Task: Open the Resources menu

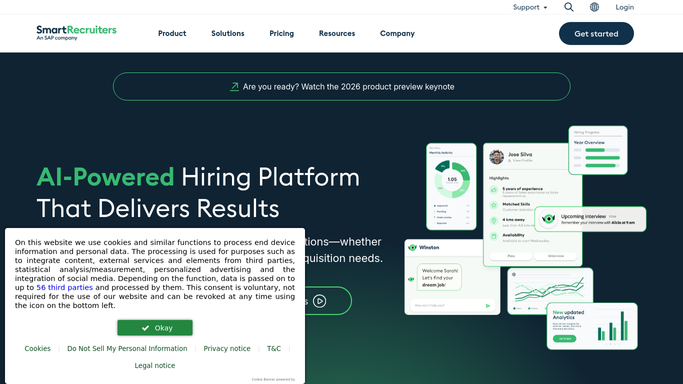Action: click(337, 34)
